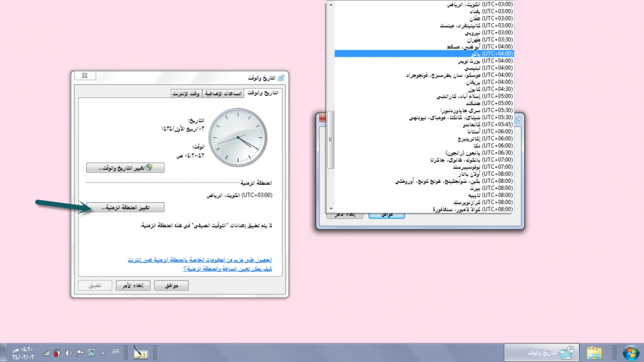Open the tablet input panel pen icon
The width and height of the screenshot is (644, 362).
(x=140, y=352)
